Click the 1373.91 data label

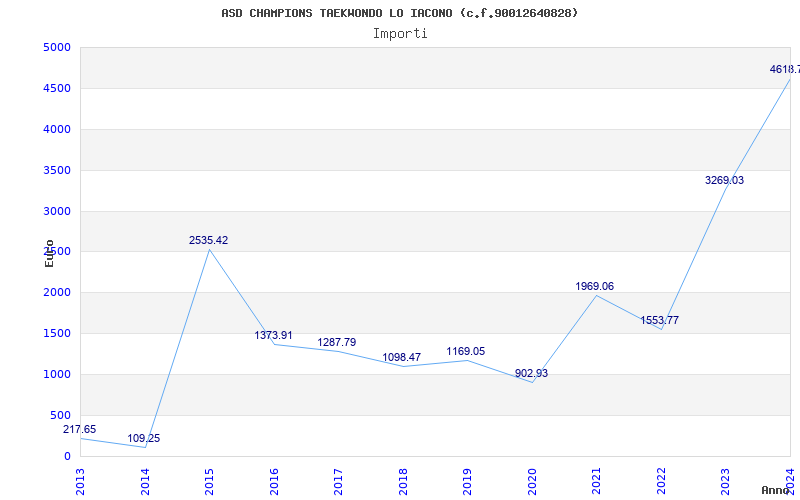(x=273, y=336)
